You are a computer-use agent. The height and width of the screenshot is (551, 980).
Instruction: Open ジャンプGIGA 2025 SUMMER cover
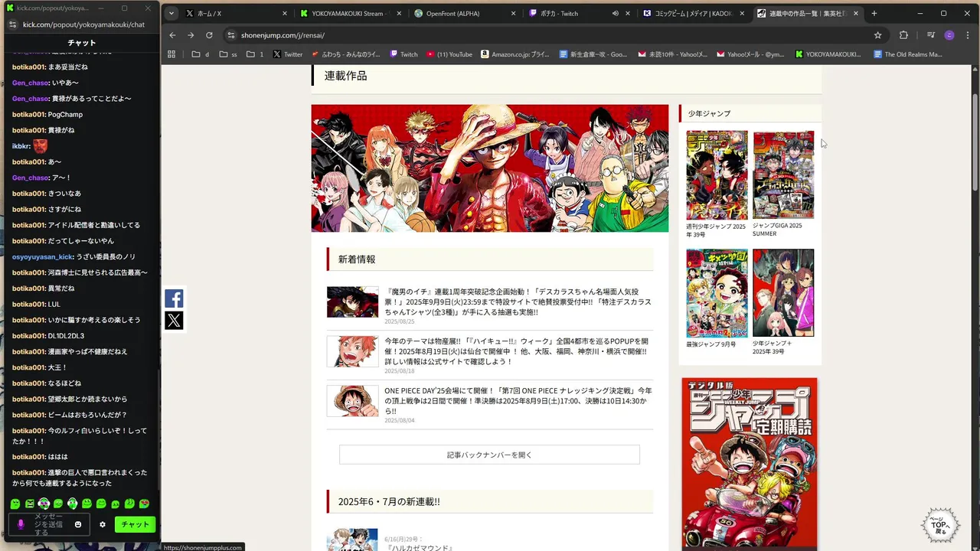(x=783, y=175)
